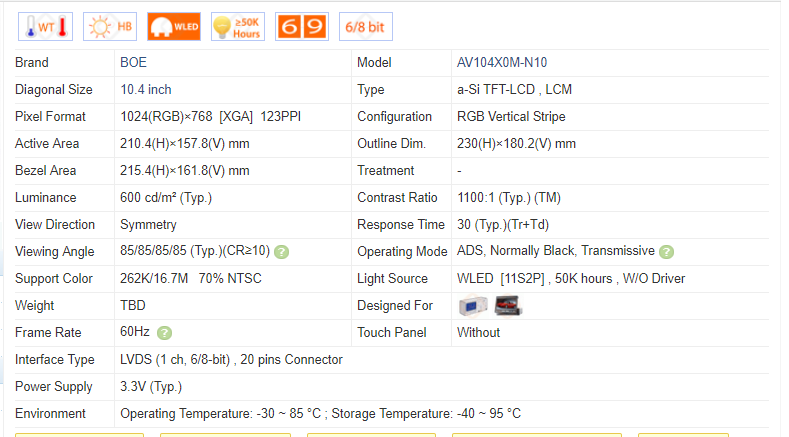Click the 600 cd/m² luminance value
The image size is (789, 437).
(166, 198)
